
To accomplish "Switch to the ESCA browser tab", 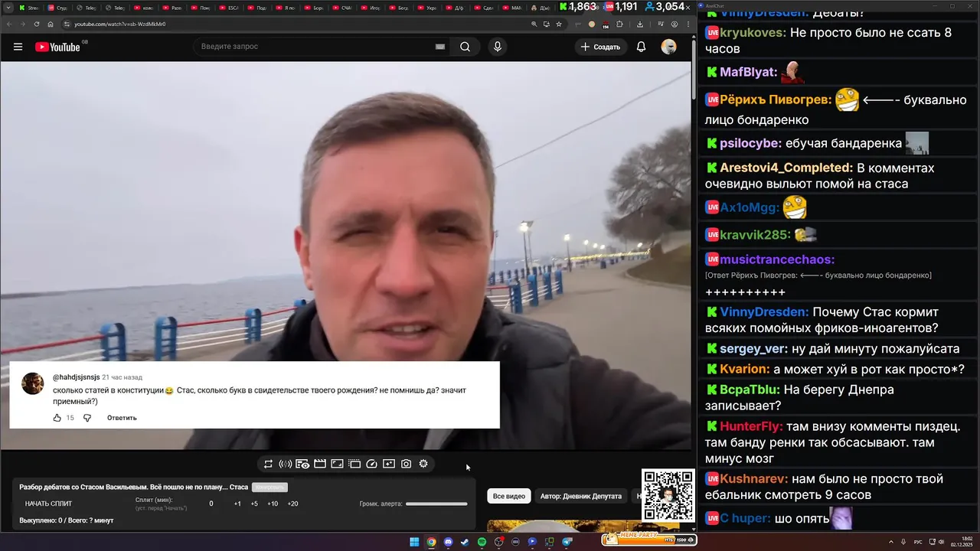I will [230, 8].
